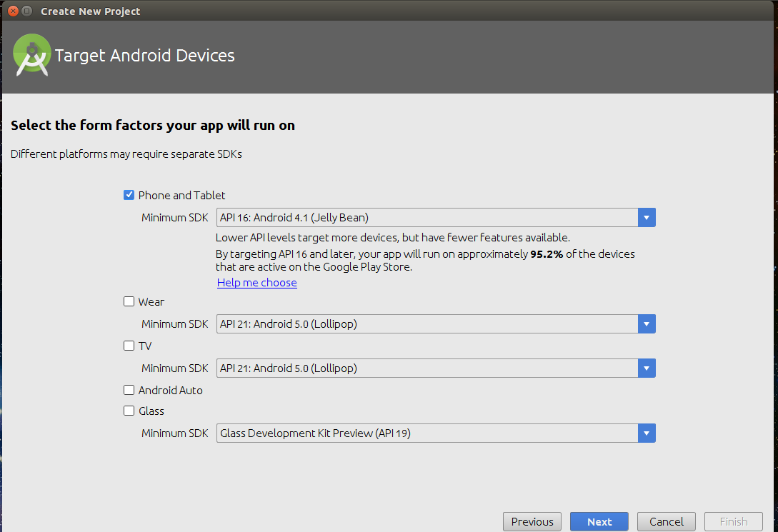
Task: Close the Create New Project window
Action: pos(11,11)
